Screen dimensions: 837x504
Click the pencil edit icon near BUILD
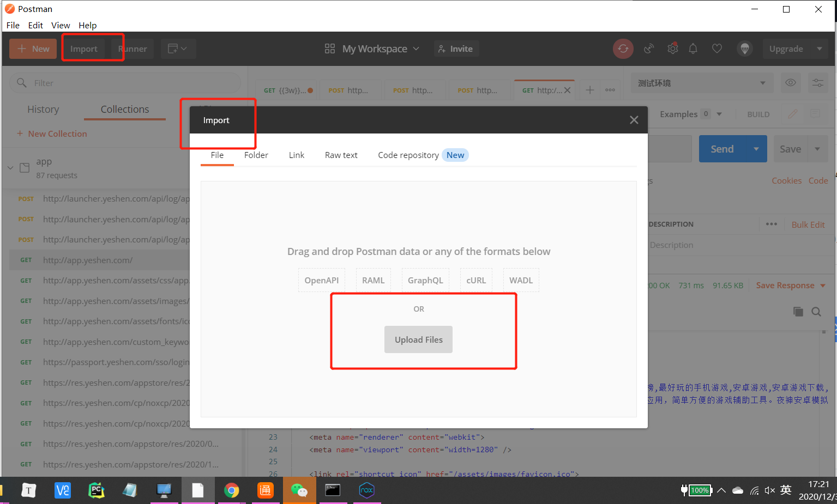[x=793, y=114]
